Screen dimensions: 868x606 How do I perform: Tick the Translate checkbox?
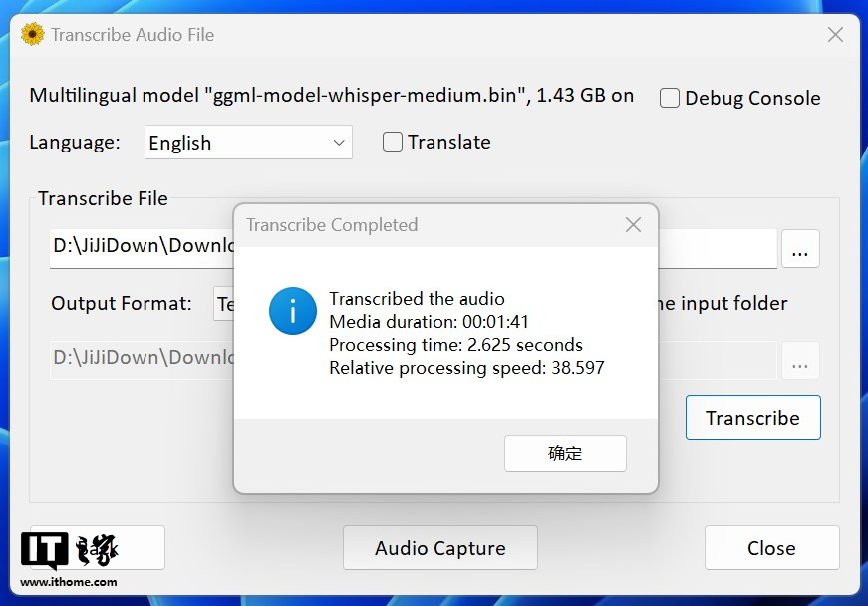393,142
